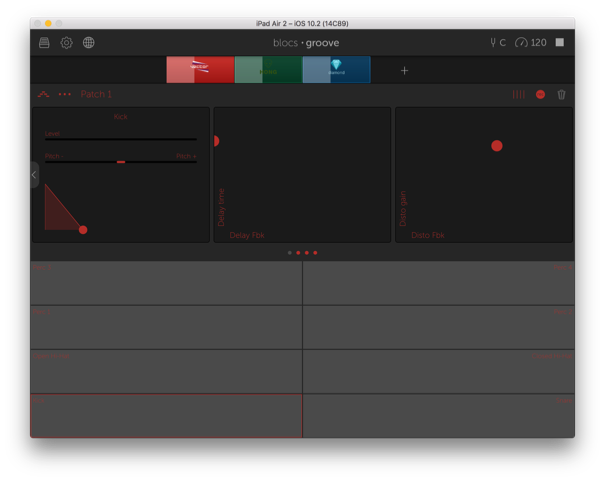
Task: Click the Pitch slider track
Action: point(120,161)
